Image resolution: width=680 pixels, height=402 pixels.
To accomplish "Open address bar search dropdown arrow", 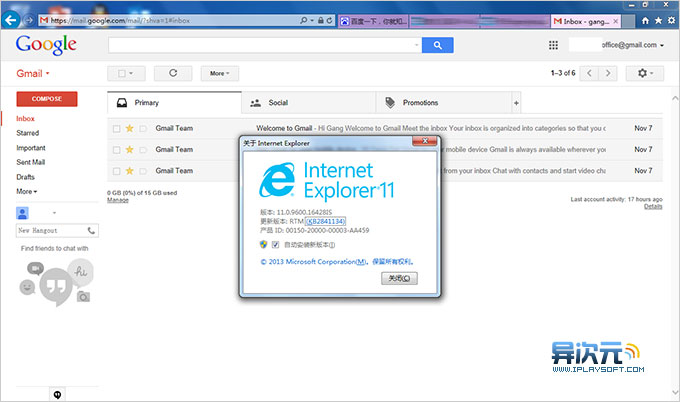I will click(x=312, y=20).
